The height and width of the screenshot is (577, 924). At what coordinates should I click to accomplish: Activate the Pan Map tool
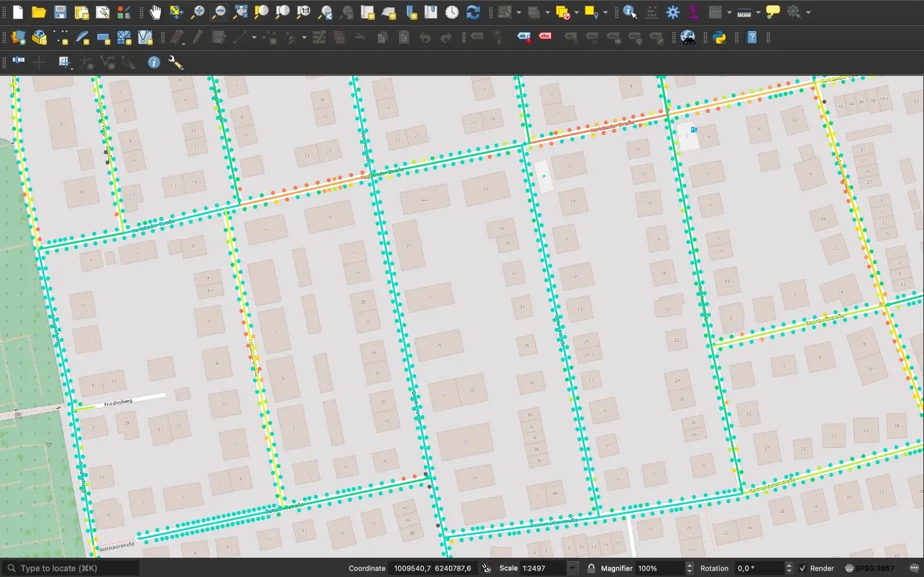pos(156,12)
